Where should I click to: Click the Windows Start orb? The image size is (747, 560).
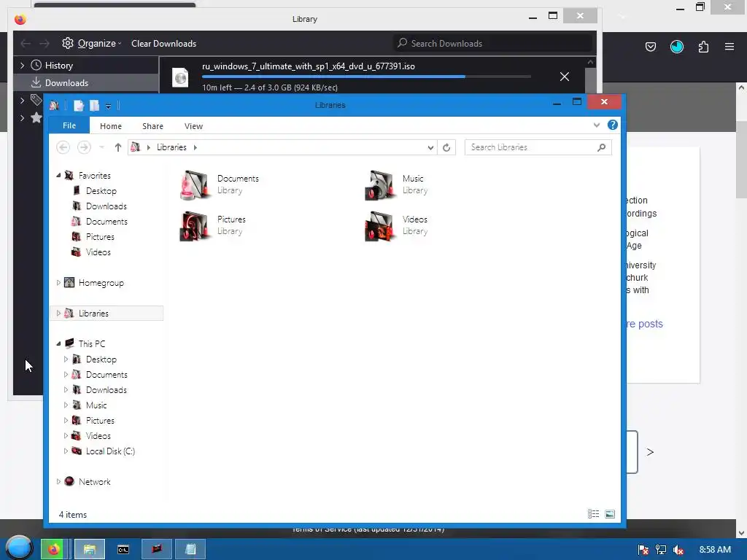20,548
